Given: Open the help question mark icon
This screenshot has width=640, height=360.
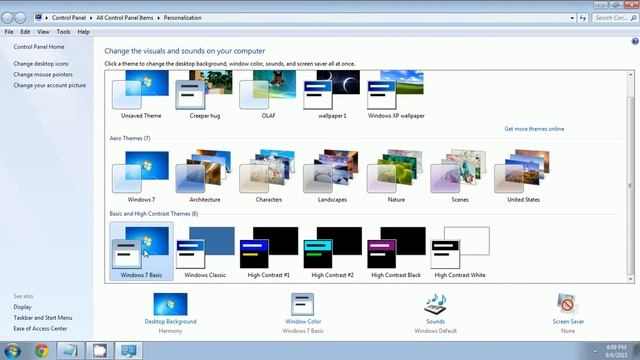Looking at the screenshot, I should tap(635, 41).
